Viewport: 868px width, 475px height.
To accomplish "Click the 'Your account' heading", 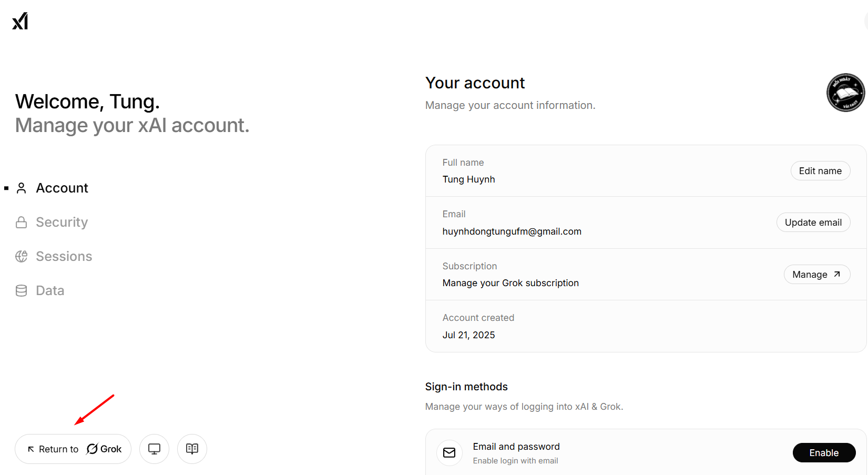I will (x=475, y=83).
